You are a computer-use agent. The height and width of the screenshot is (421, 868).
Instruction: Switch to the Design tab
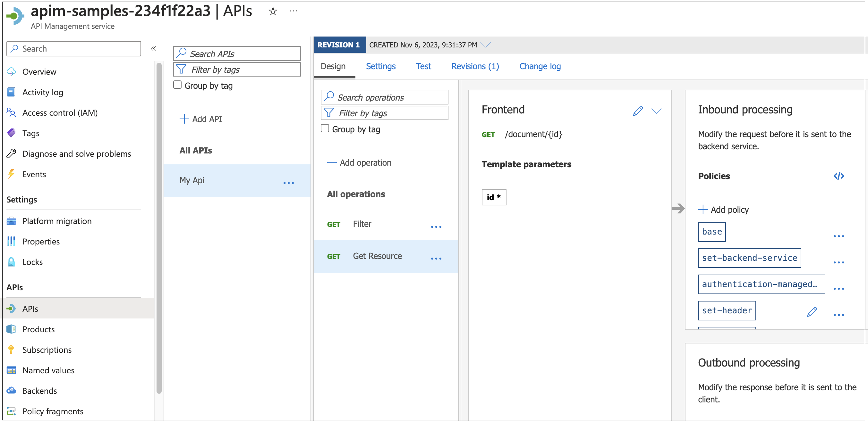click(333, 66)
